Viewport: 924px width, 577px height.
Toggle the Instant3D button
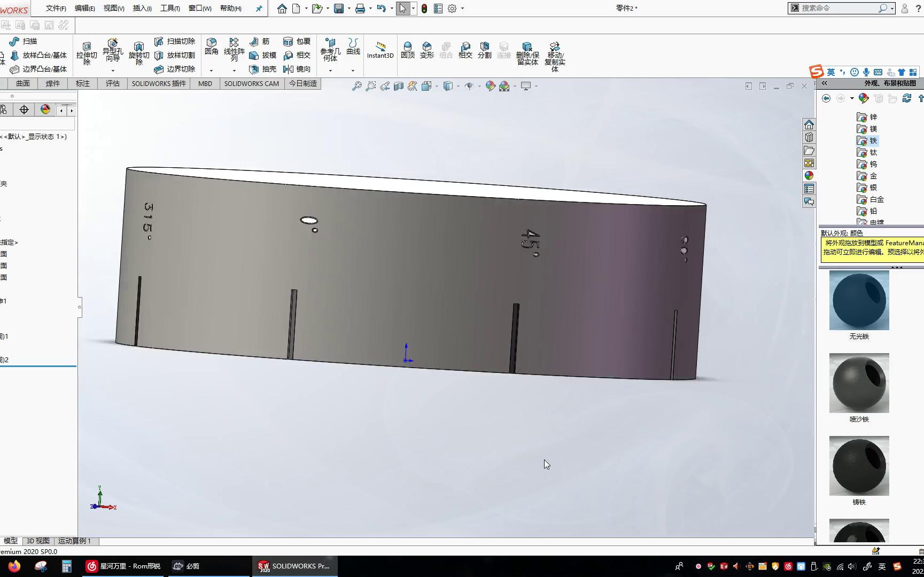380,51
